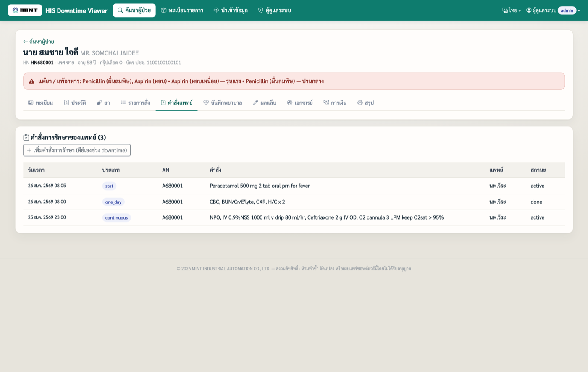The width and height of the screenshot is (588, 372).
Task: Click the done status cell
Action: (536, 202)
